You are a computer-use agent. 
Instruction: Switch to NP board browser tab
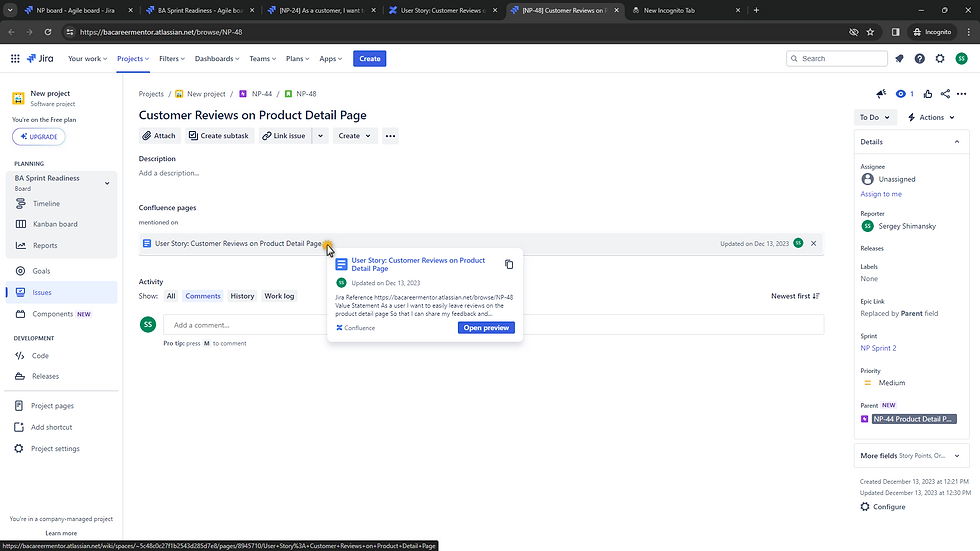[x=76, y=10]
